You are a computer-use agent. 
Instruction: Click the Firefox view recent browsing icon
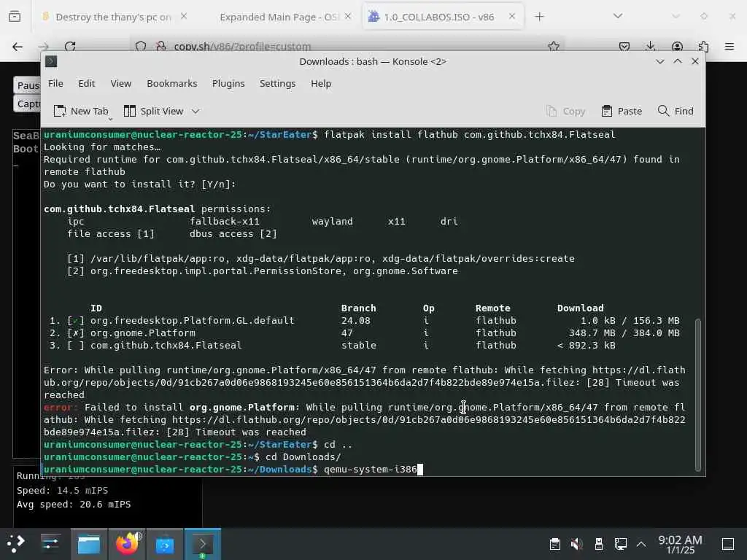point(15,17)
